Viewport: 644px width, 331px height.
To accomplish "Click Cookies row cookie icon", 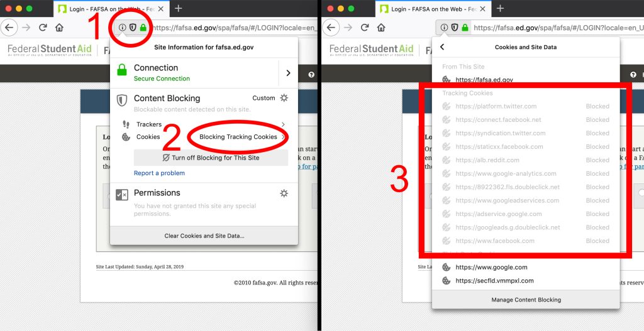I will point(126,137).
